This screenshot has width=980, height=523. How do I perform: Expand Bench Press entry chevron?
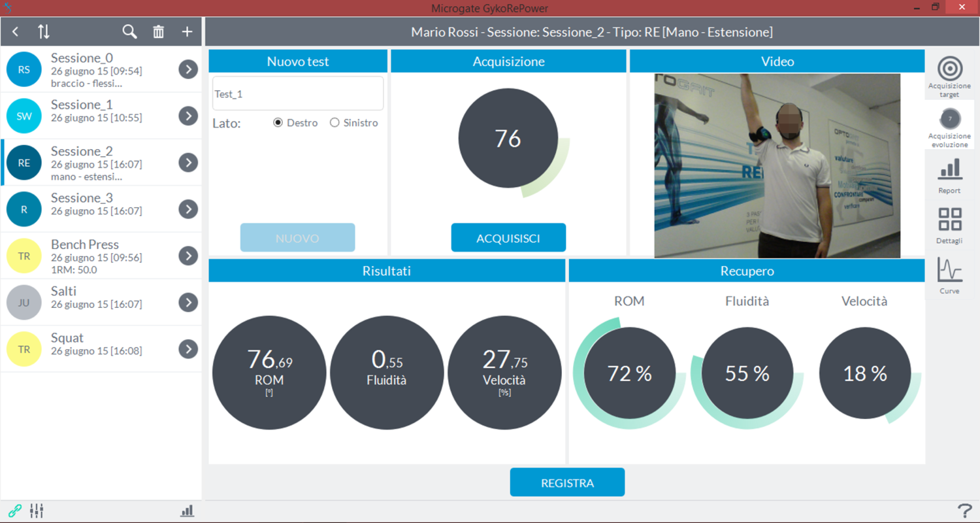[188, 256]
